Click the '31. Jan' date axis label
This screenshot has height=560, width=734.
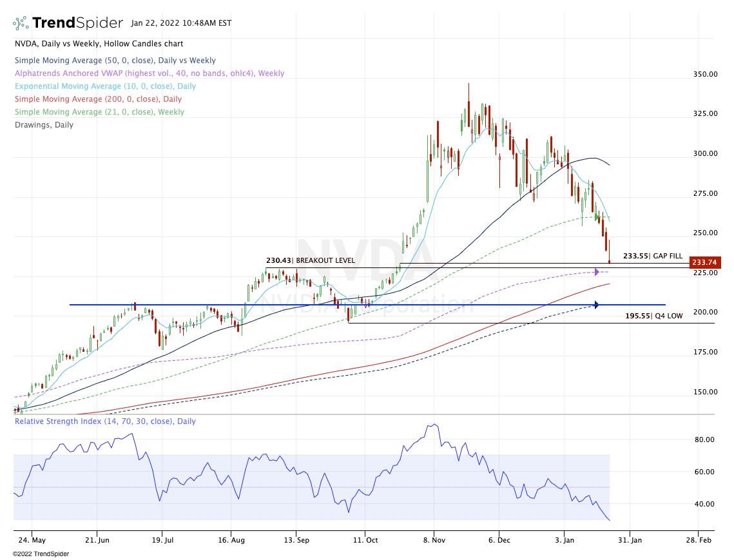coord(630,540)
